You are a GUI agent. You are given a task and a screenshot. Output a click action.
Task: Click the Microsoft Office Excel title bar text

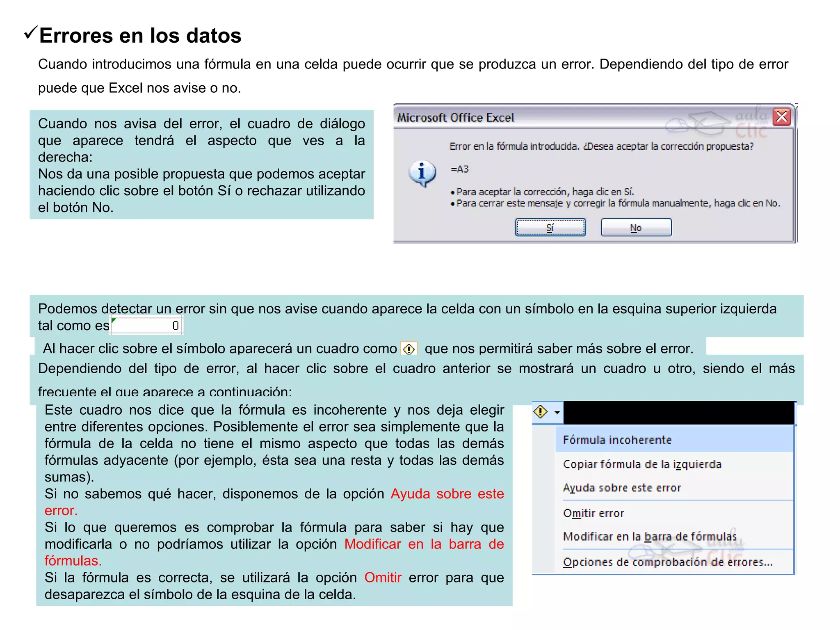coord(455,118)
